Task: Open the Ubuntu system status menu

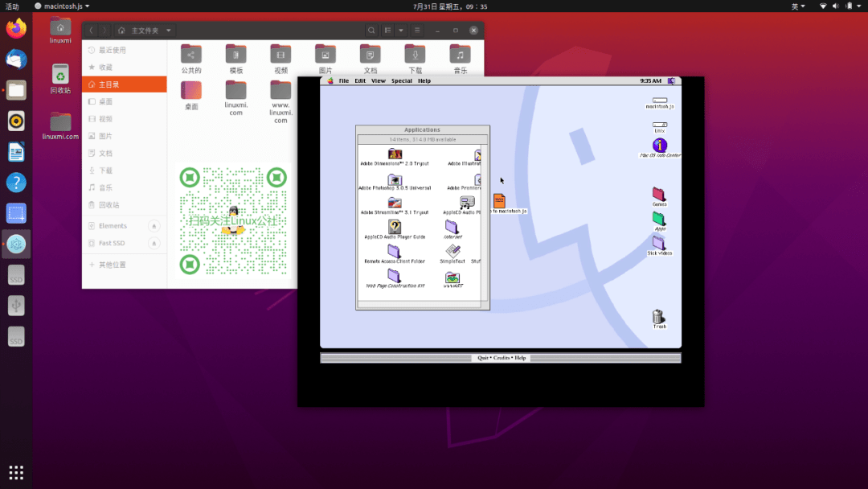Action: (x=841, y=6)
